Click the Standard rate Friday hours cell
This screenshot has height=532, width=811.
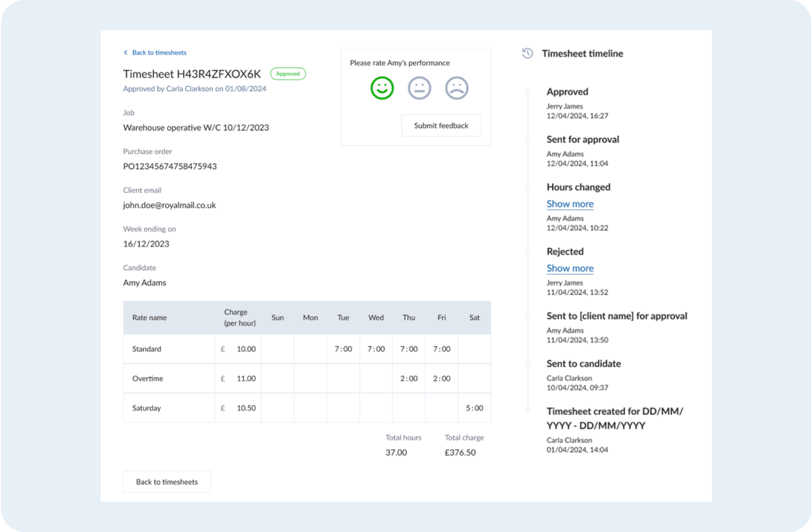coord(441,349)
